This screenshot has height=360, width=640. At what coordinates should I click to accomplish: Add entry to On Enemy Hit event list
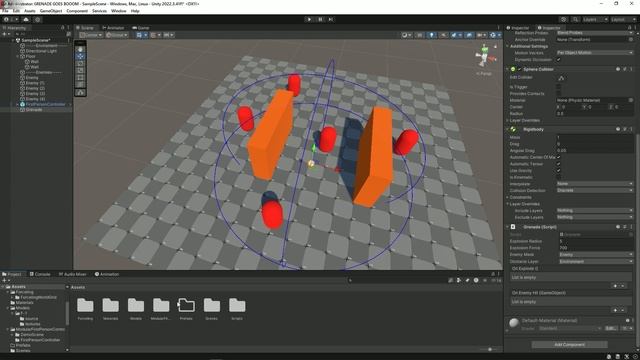click(615, 310)
